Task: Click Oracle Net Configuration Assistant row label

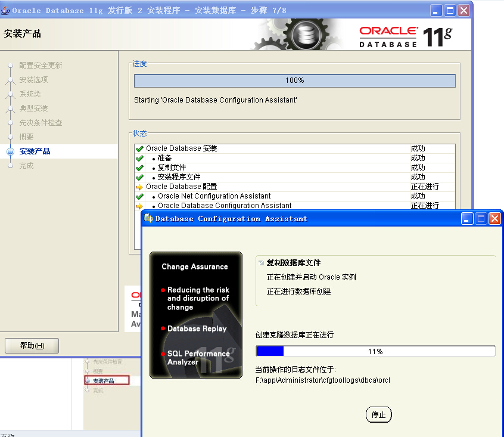Action: click(214, 196)
